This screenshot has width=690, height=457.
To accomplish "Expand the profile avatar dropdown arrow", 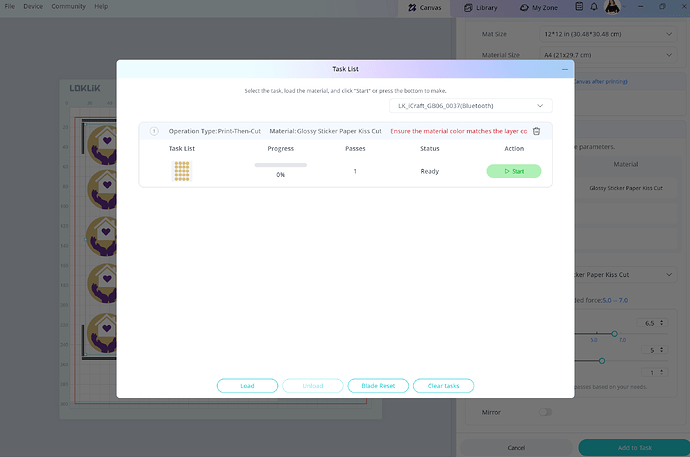I will pyautogui.click(x=624, y=7).
